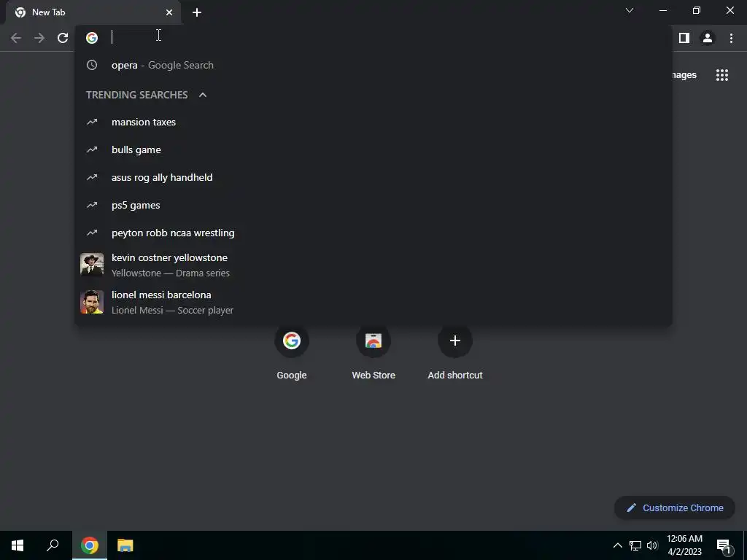This screenshot has width=747, height=560.
Task: Select 'asus rog ally handheld' suggestion
Action: point(373,177)
